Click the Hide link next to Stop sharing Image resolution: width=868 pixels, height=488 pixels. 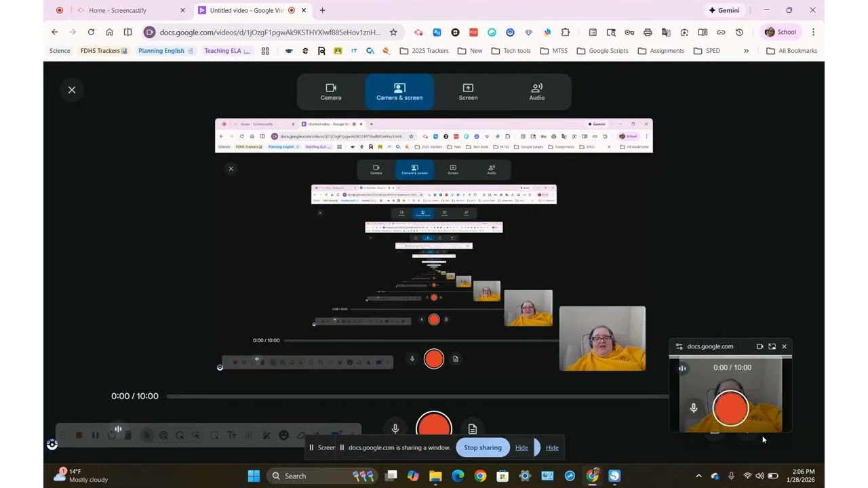[521, 447]
